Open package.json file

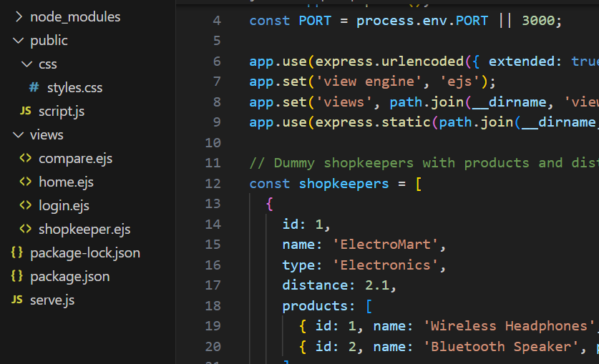(70, 277)
